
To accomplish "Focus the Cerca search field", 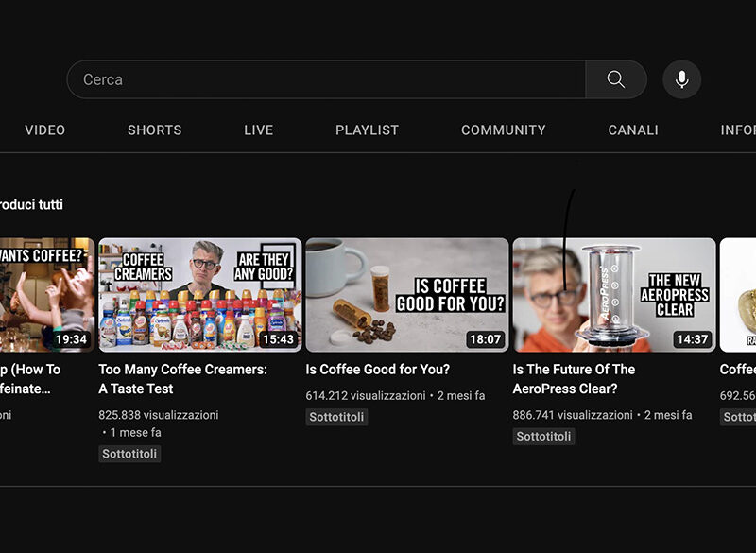I will [x=326, y=79].
